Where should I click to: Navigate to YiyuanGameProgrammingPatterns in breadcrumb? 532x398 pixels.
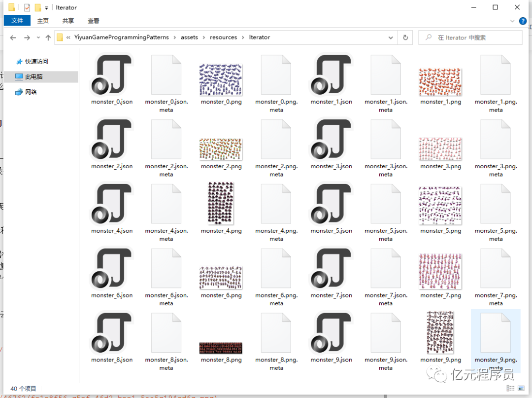click(x=122, y=37)
